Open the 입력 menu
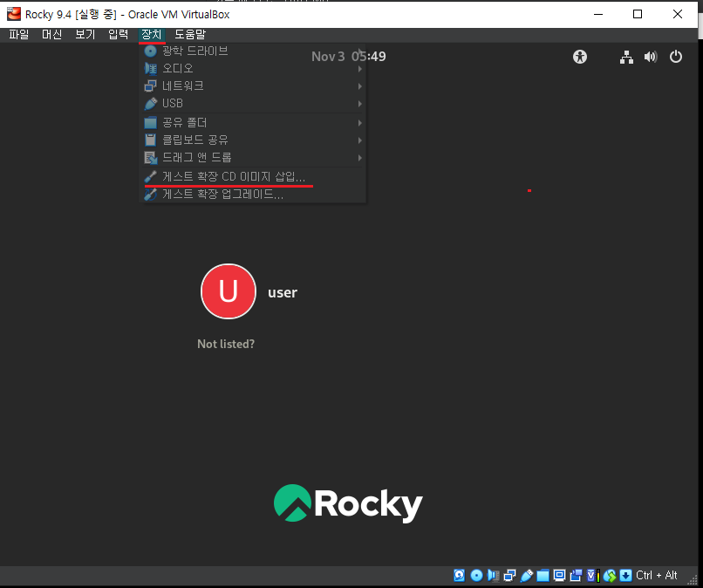703x588 pixels. point(119,35)
